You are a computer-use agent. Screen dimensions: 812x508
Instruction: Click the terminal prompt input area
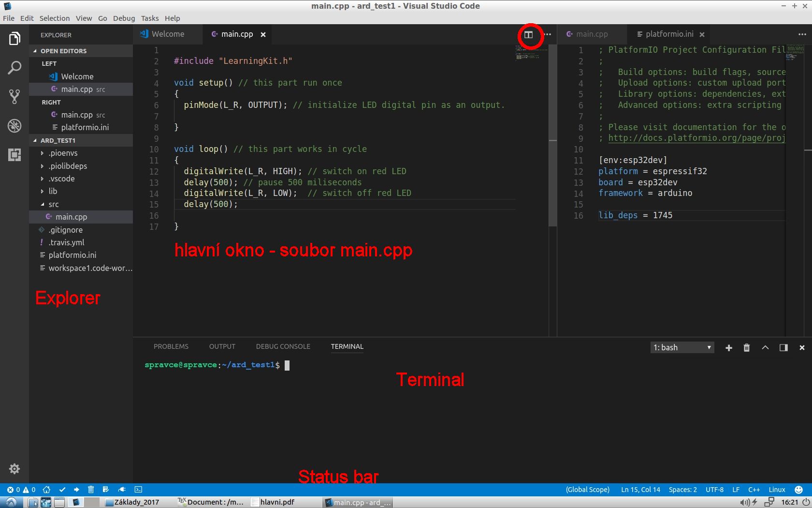click(x=287, y=365)
